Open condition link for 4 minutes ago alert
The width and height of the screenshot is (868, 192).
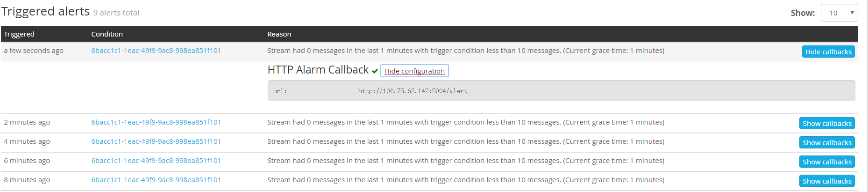coord(156,141)
